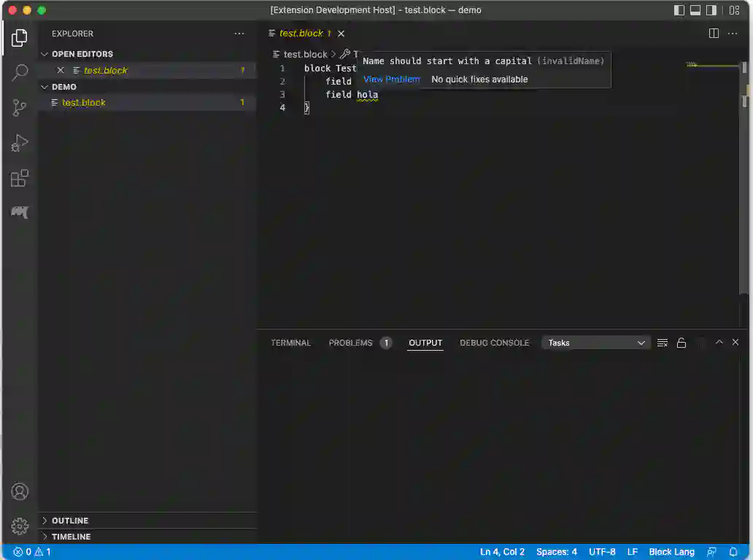This screenshot has height=560, width=753.
Task: Open the Accounts icon in the activity bar
Action: pos(20,491)
